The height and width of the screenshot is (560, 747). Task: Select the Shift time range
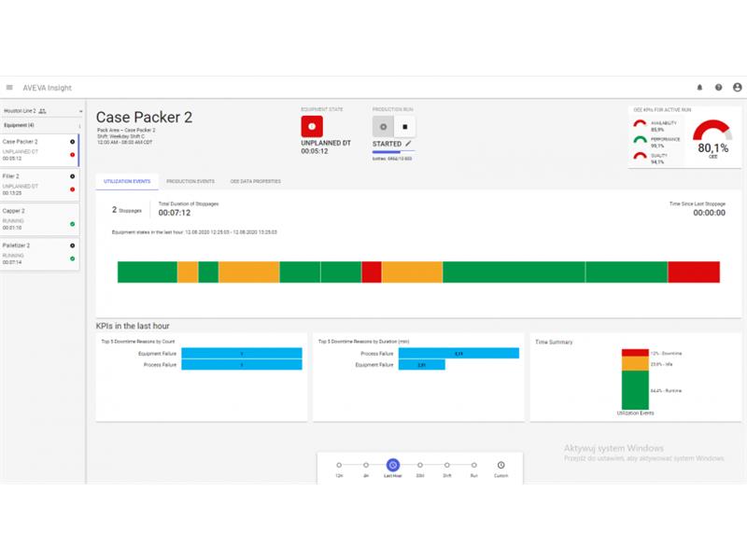tap(447, 465)
